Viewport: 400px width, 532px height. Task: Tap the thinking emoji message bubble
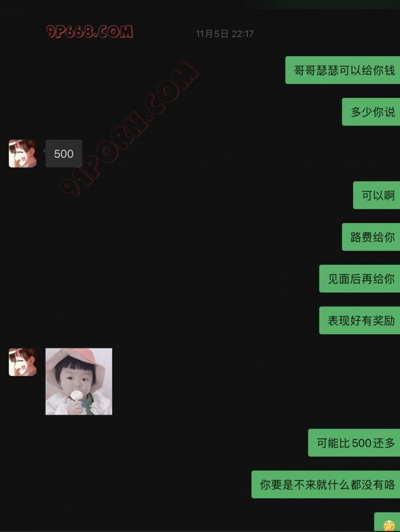coord(387,522)
